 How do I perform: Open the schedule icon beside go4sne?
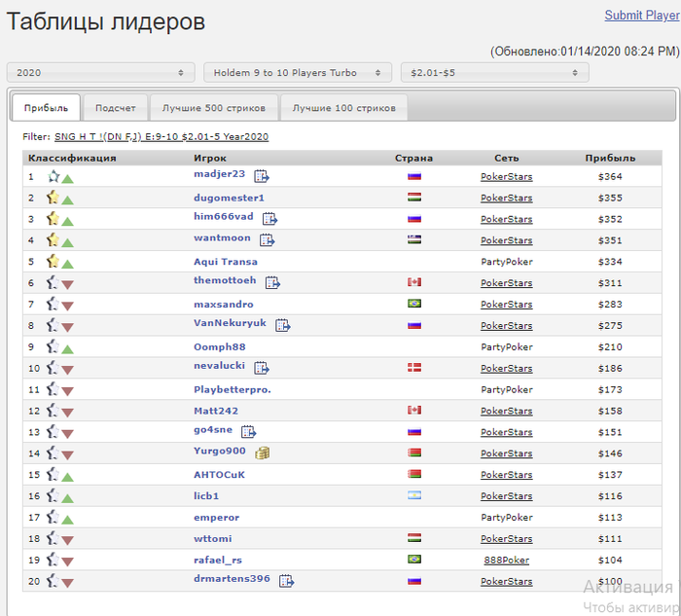point(249,431)
